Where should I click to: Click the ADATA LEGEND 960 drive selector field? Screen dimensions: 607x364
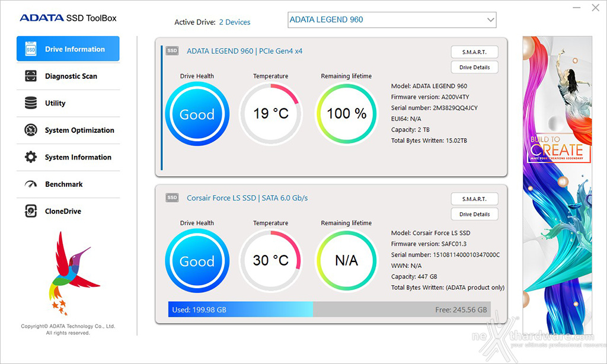(x=392, y=20)
